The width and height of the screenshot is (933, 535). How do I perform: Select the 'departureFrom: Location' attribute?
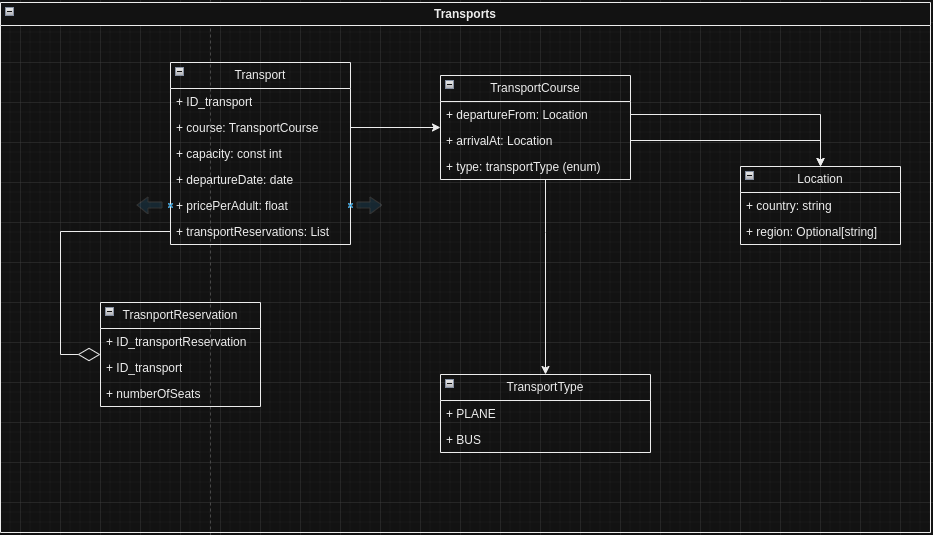tap(535, 115)
